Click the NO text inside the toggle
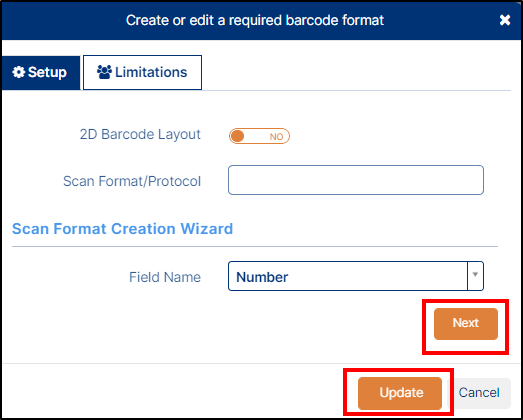 point(276,137)
